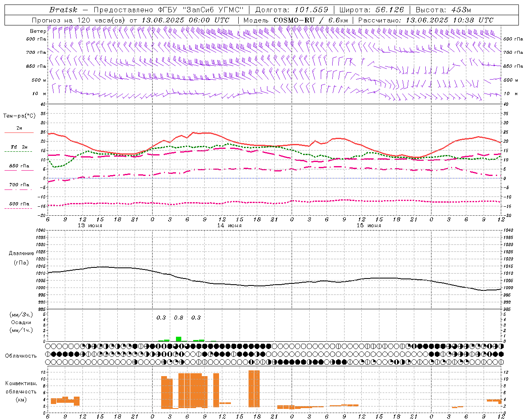Click the "Облачность" cloudiness label
Image resolution: width=525 pixels, height=420 pixels.
point(21,356)
